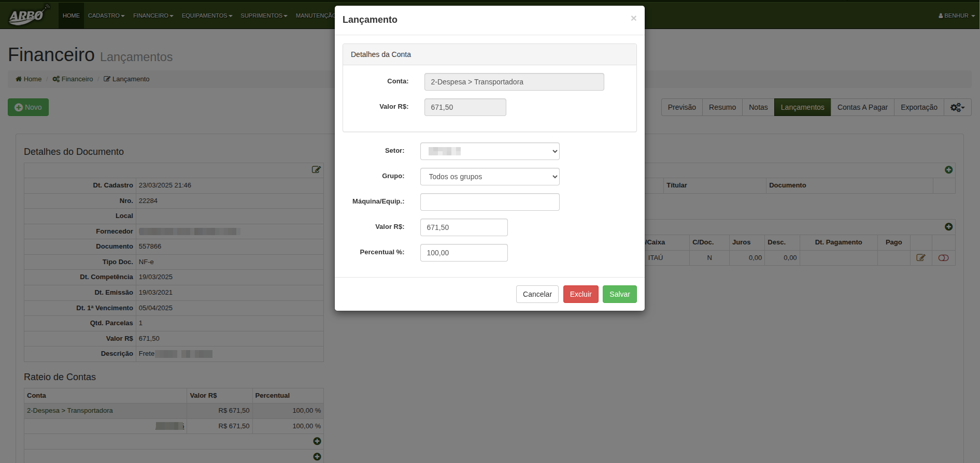The height and width of the screenshot is (463, 980).
Task: Click the Máquina/Equip. input field
Action: [489, 202]
